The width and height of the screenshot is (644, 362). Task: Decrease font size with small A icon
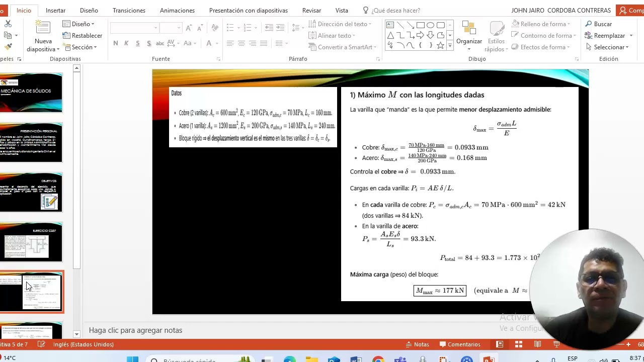[x=200, y=28]
